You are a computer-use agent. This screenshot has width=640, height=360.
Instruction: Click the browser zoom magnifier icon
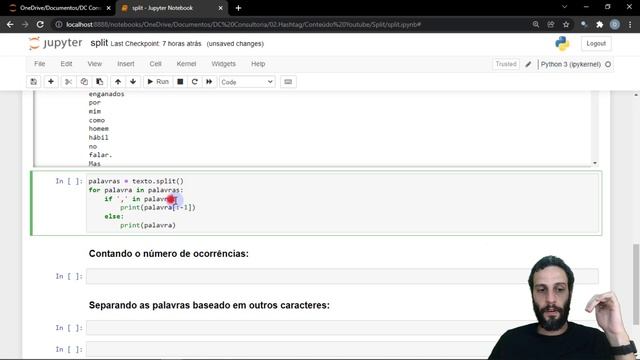tap(536, 24)
